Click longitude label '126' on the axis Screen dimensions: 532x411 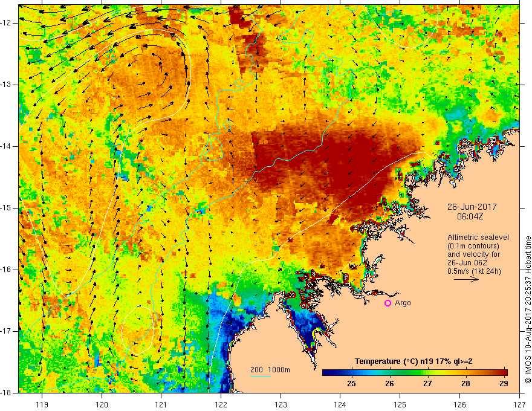pyautogui.click(x=459, y=404)
